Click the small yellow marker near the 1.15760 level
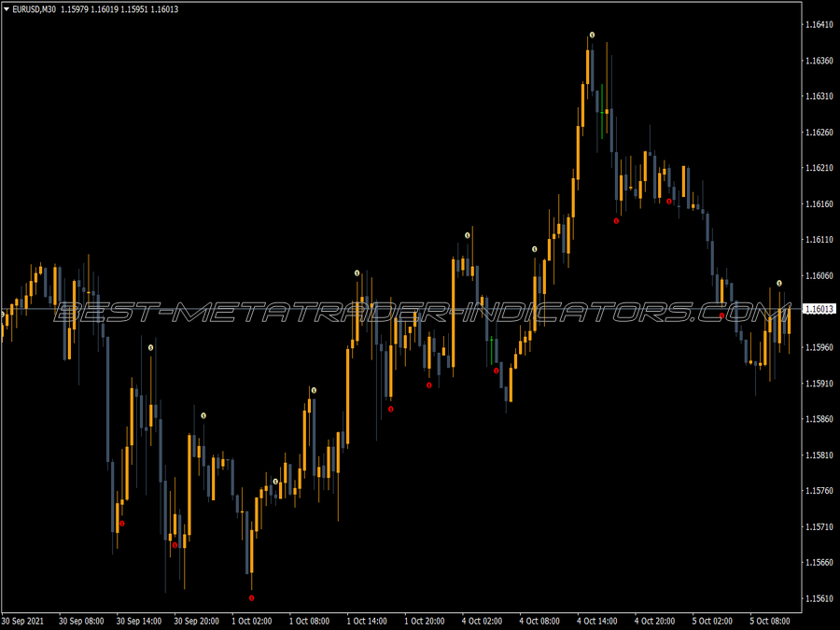This screenshot has height=630, width=840. (275, 482)
